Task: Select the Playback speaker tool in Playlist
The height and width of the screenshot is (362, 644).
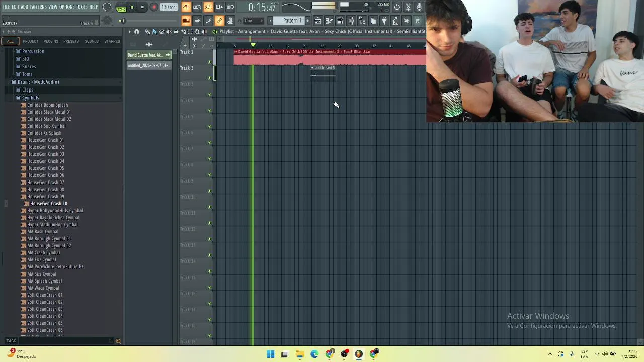Action: (x=204, y=32)
